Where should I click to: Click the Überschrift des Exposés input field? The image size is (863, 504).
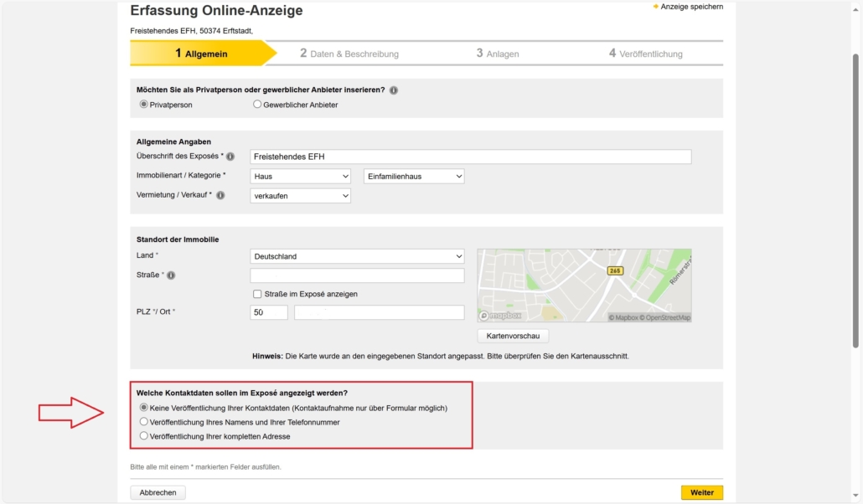pos(469,157)
